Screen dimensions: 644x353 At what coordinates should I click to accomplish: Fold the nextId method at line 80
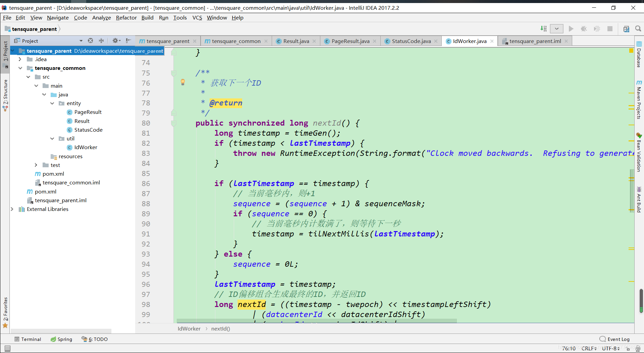(174, 123)
